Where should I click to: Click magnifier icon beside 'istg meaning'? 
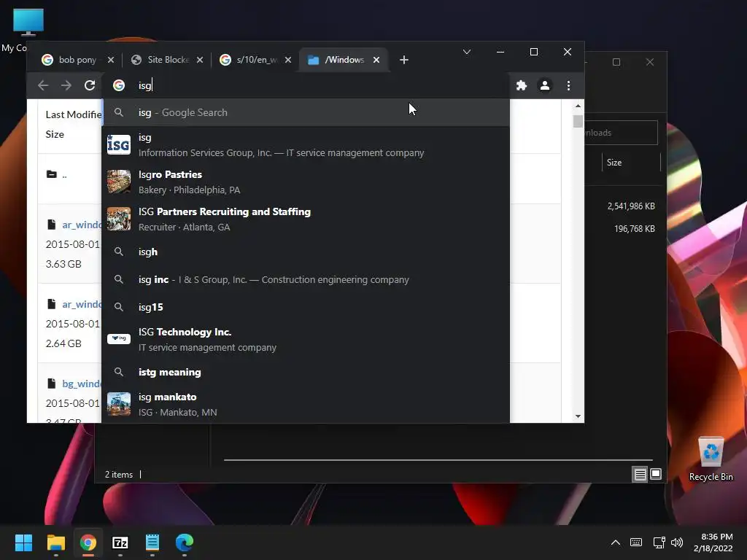[x=119, y=372]
